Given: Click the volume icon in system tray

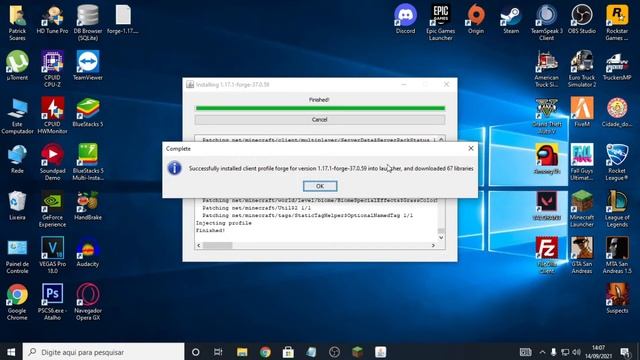Looking at the screenshot, I should [576, 352].
